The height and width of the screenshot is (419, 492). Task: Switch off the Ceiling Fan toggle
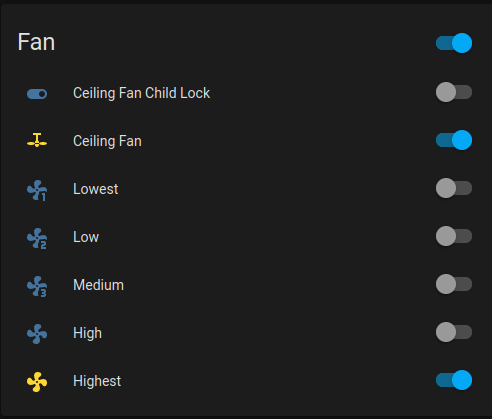click(454, 140)
